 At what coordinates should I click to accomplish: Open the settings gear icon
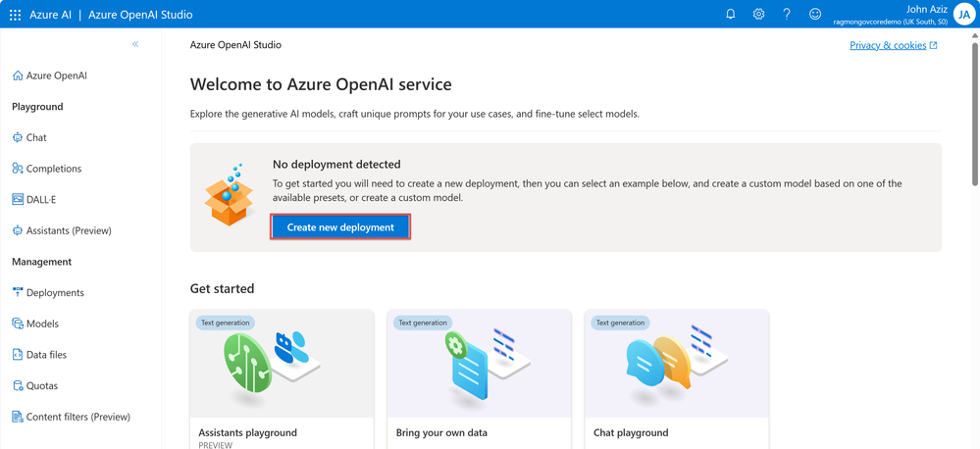tap(758, 15)
